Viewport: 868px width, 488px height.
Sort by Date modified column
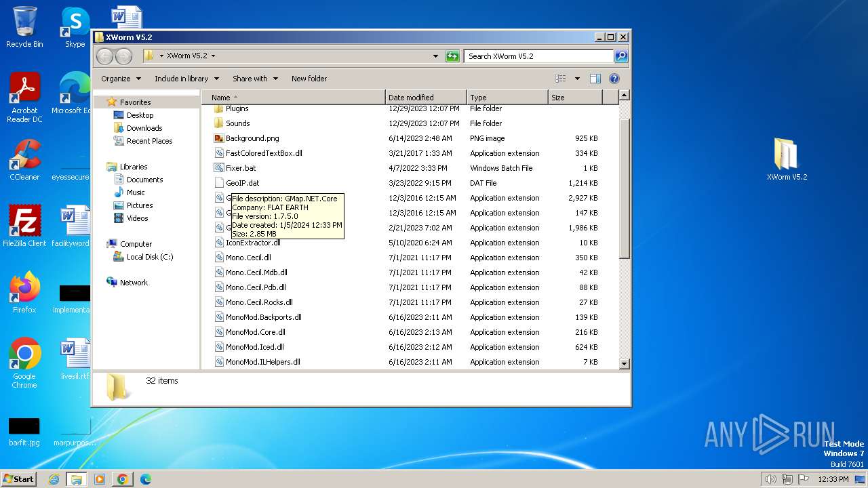tap(426, 98)
